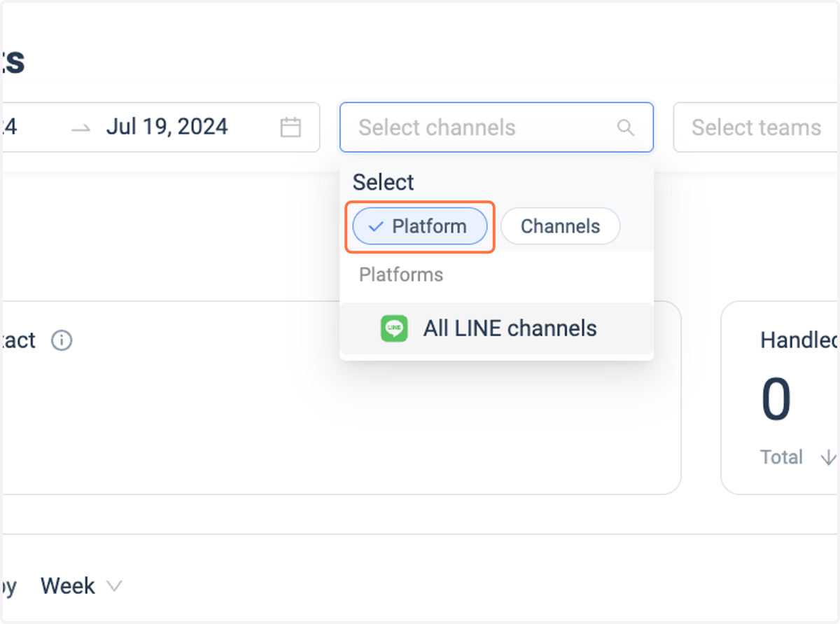Open the Select teams dropdown
This screenshot has height=624, width=840.
tap(756, 127)
